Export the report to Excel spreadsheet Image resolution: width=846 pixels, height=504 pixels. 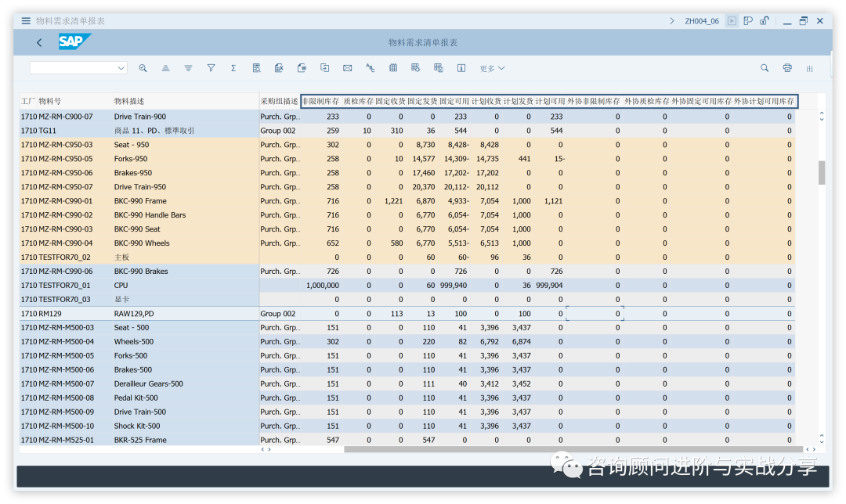point(278,68)
